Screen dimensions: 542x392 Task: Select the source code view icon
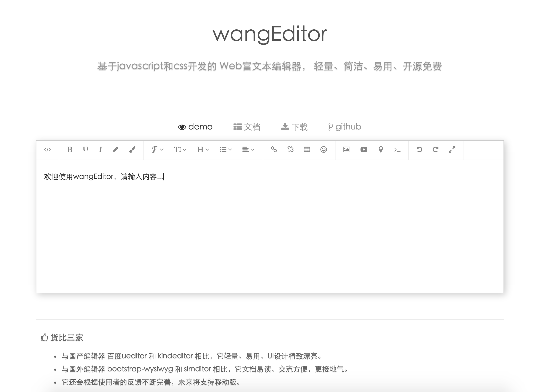coord(48,150)
